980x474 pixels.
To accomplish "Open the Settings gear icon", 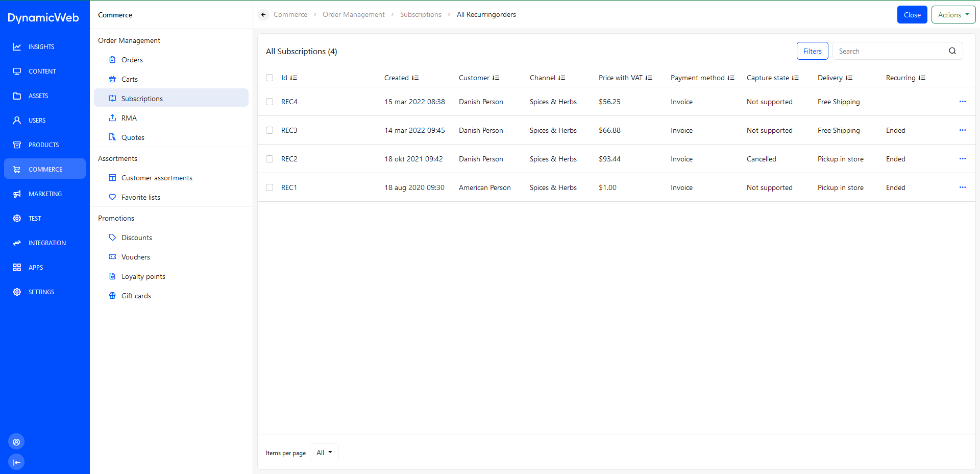I will click(17, 292).
